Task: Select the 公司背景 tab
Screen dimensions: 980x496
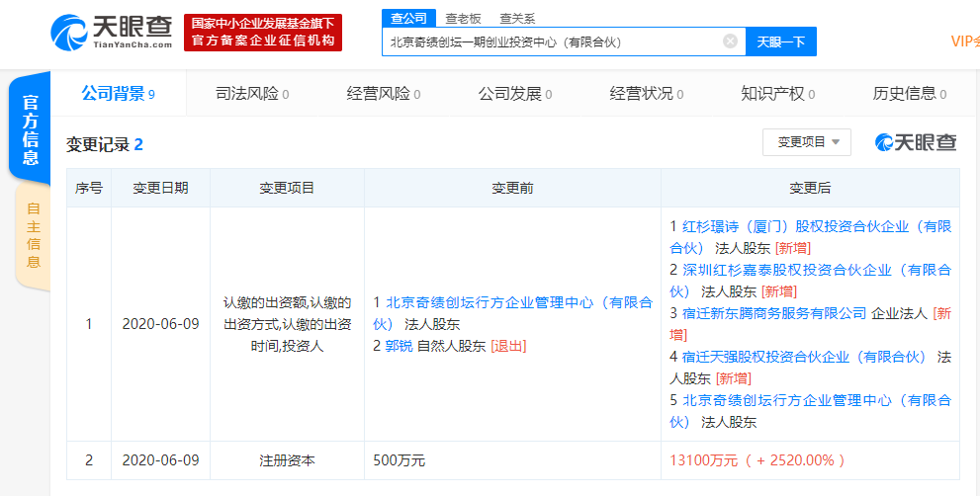Action: click(119, 94)
